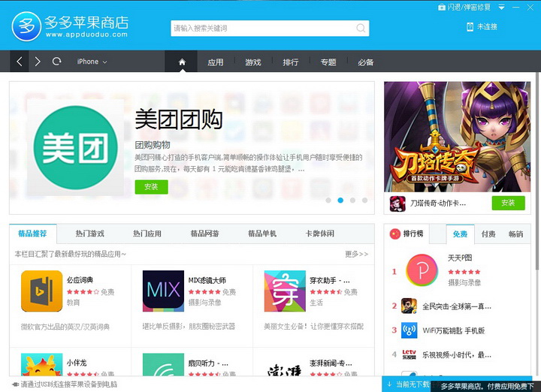Screen dimensions: 541x392
Task: Select the 付费 ranking tab
Action: coord(488,234)
